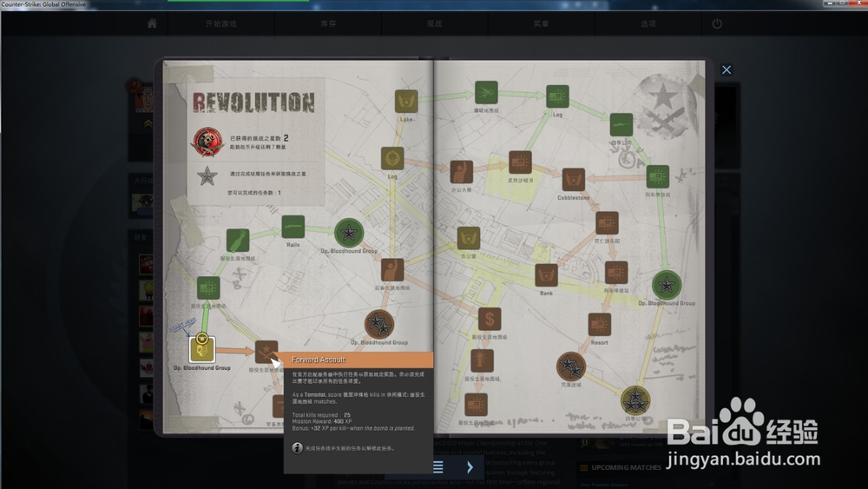Click the UPCOMING MATCHES header behind journal
Viewport: 868px width, 489px height.
click(626, 467)
